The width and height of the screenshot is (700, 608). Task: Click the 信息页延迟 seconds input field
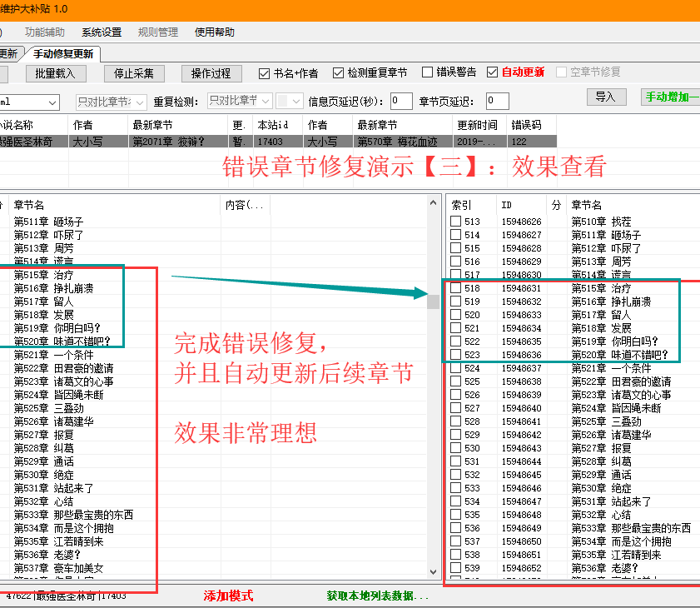pos(400,101)
